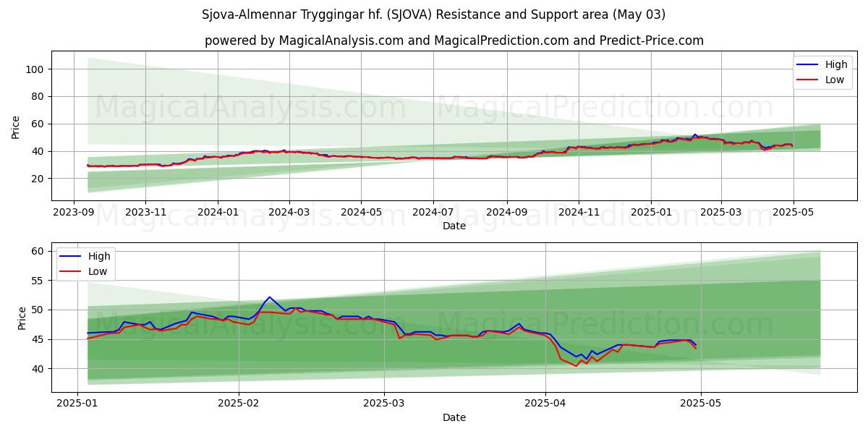
Task: Click the '2024-11' x-axis label on top chart
Action: pos(578,213)
